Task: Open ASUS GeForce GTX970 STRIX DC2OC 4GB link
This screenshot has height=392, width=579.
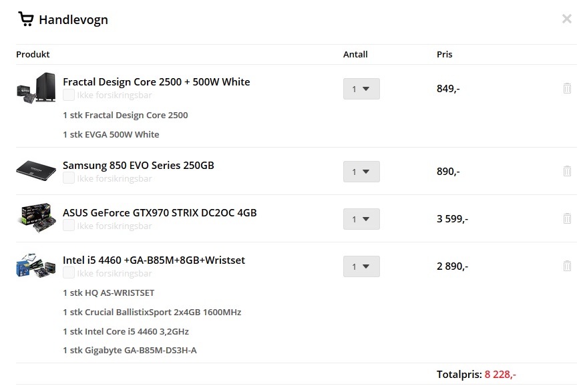Action: pyautogui.click(x=160, y=212)
